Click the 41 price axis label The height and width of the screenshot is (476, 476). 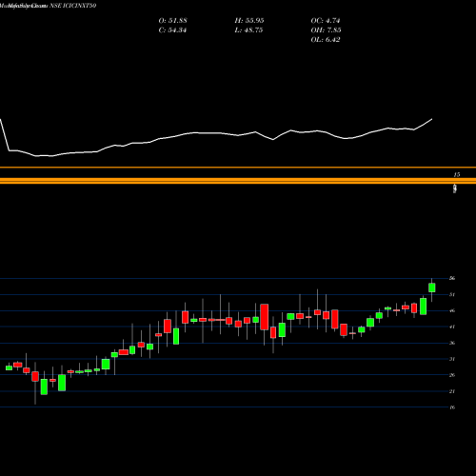coord(452,327)
